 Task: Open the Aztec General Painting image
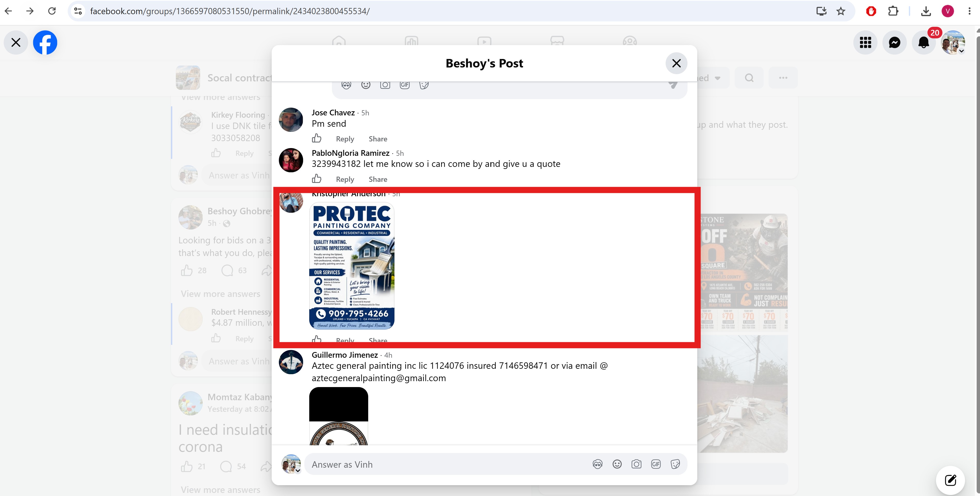coord(339,416)
